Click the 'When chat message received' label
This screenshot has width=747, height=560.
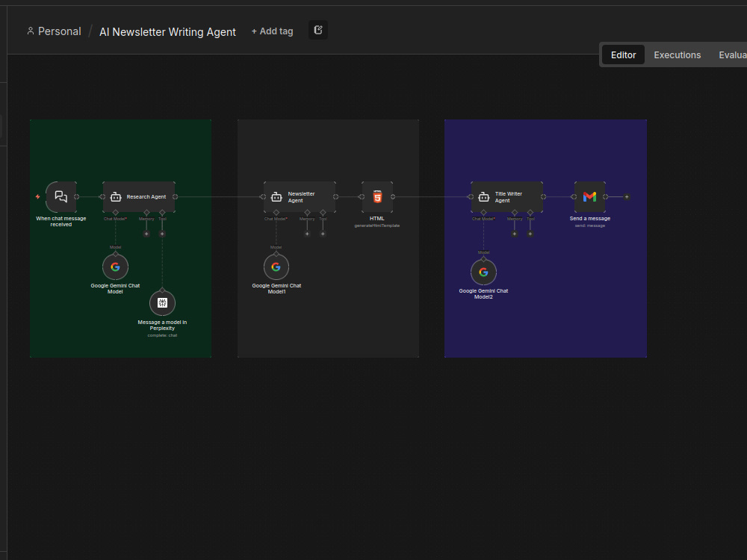pos(61,222)
